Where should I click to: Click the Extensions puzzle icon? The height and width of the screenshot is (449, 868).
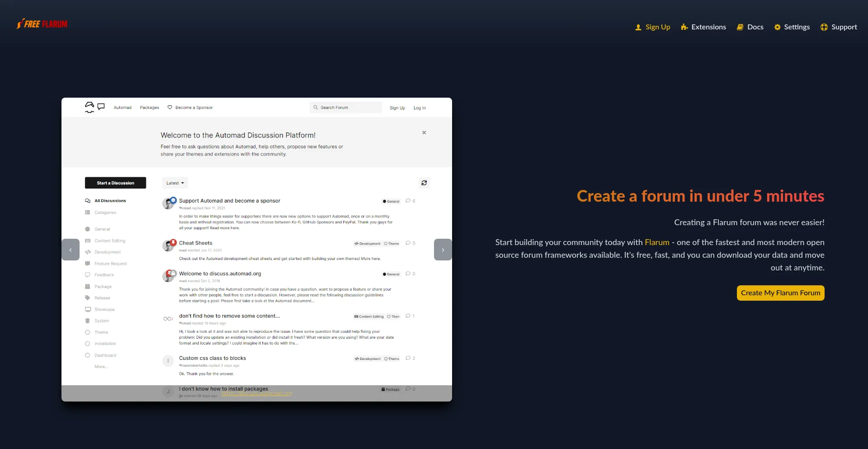tap(684, 27)
